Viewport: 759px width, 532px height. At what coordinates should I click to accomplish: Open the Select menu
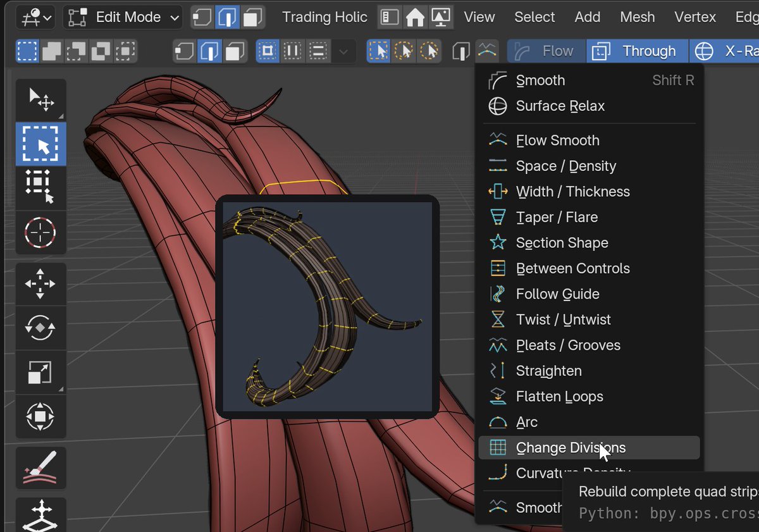[534, 17]
